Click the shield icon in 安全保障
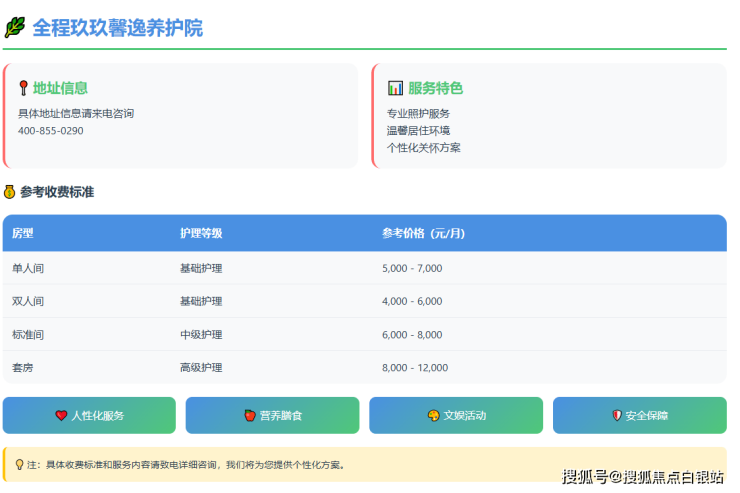 tap(617, 416)
